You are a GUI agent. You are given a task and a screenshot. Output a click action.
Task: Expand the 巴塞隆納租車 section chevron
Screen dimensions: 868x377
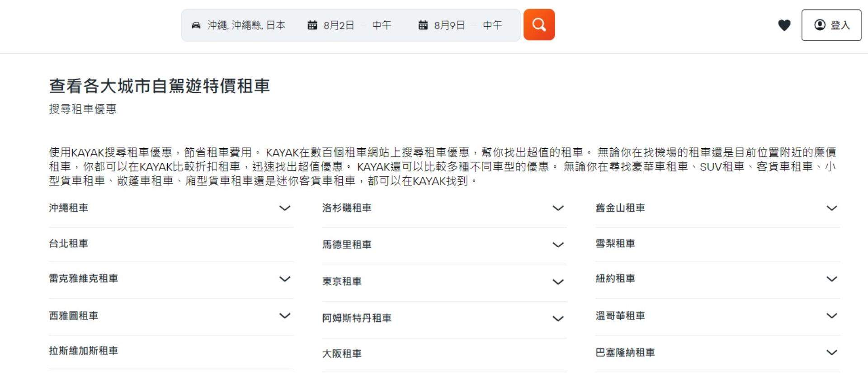(832, 353)
